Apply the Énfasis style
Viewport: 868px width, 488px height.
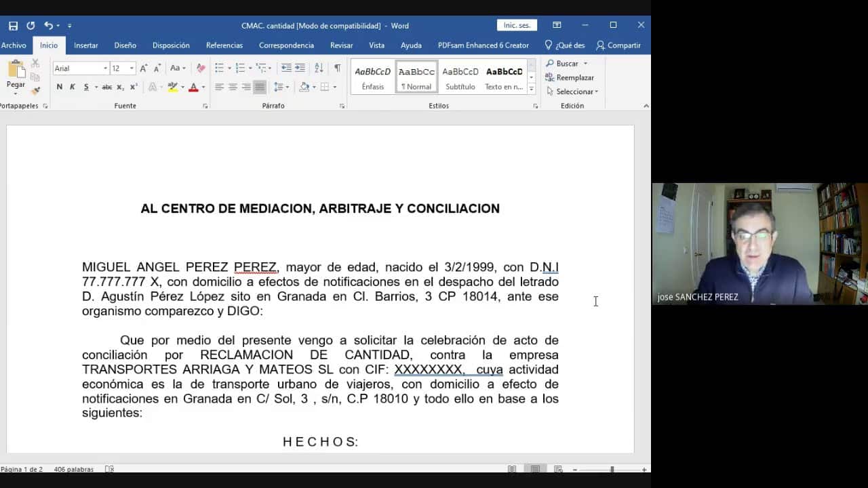coord(372,77)
